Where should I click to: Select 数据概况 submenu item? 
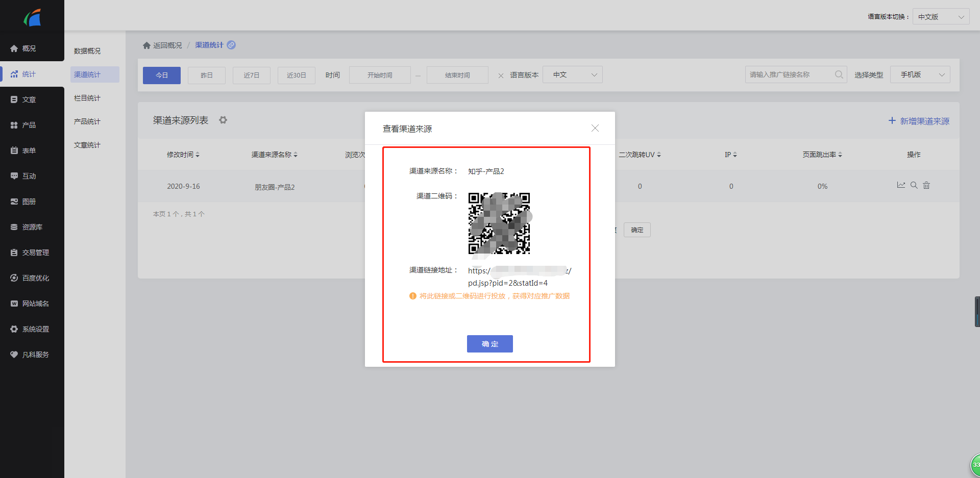coord(95,51)
